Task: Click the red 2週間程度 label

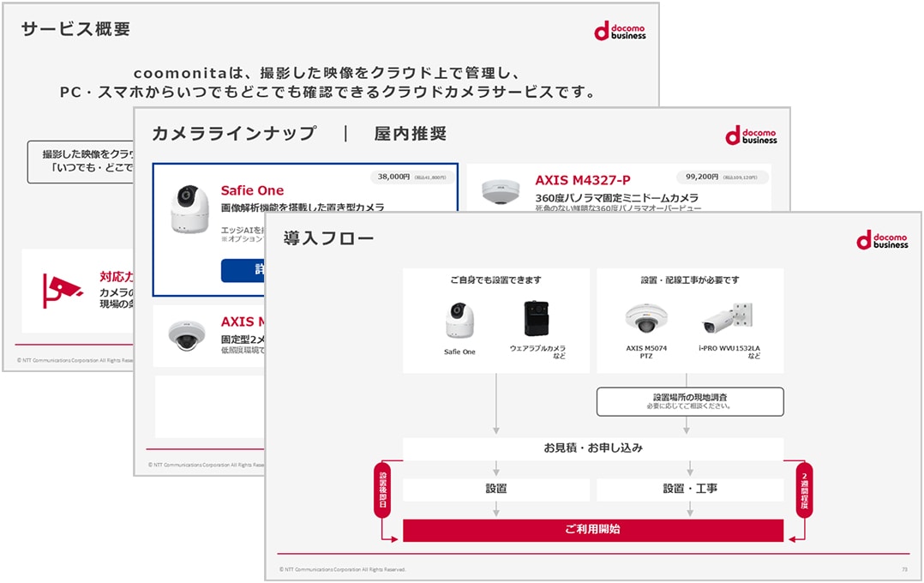Action: tap(804, 490)
